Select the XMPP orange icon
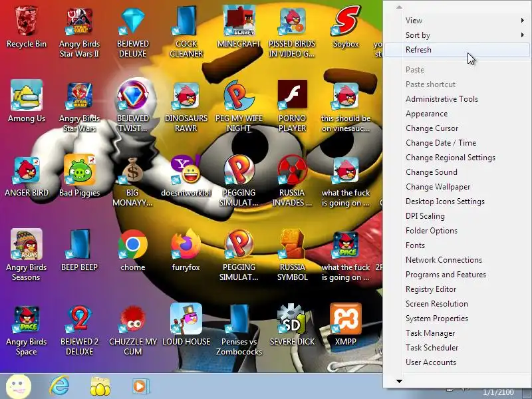The width and height of the screenshot is (532, 399). (x=345, y=319)
